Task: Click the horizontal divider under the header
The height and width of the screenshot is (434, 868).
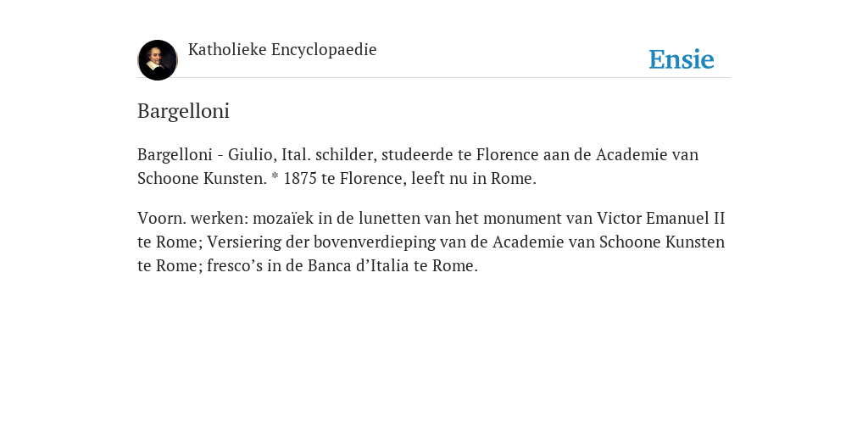Action: point(434,77)
